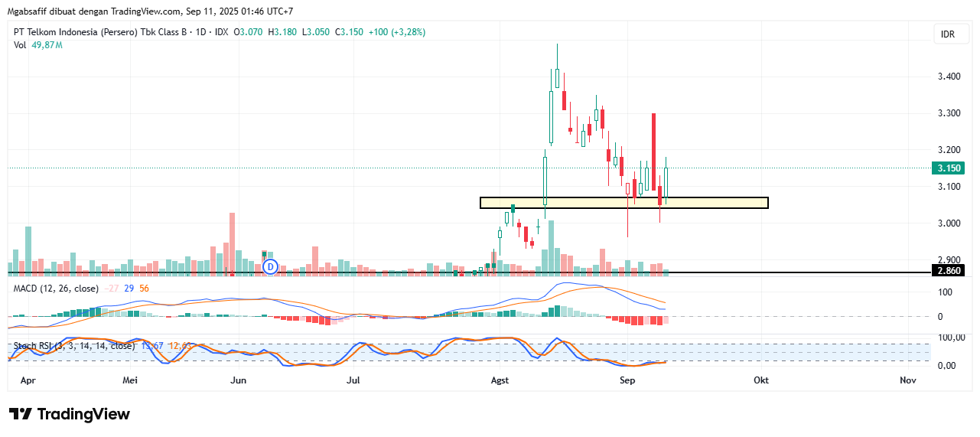Image resolution: width=980 pixels, height=437 pixels.
Task: Click the close value C3.150
Action: (350, 32)
